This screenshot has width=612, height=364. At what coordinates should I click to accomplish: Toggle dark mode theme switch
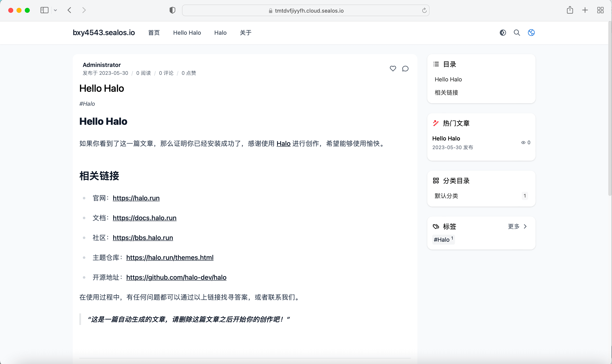pos(503,33)
